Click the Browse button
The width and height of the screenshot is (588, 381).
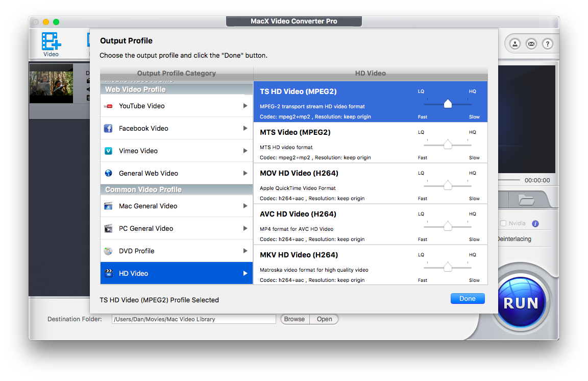[x=295, y=319]
